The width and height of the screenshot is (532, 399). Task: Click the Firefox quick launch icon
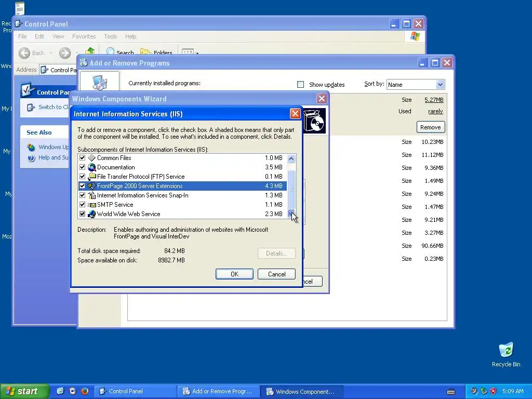[85, 391]
